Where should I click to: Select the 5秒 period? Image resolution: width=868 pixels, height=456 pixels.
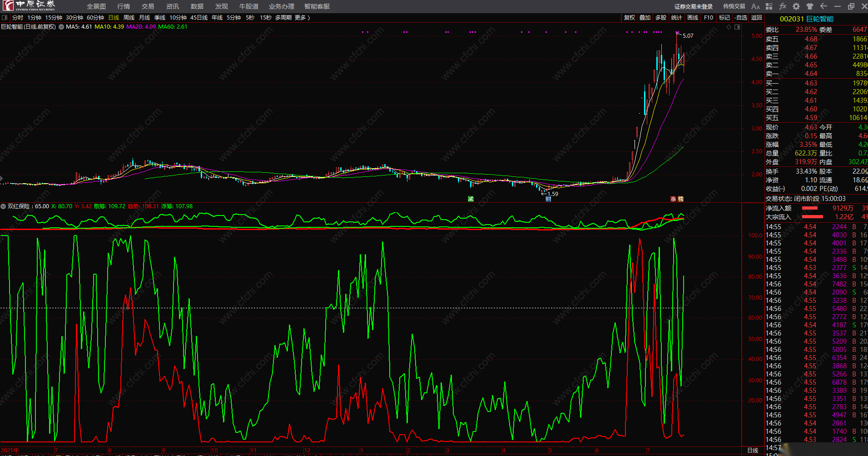(x=250, y=18)
